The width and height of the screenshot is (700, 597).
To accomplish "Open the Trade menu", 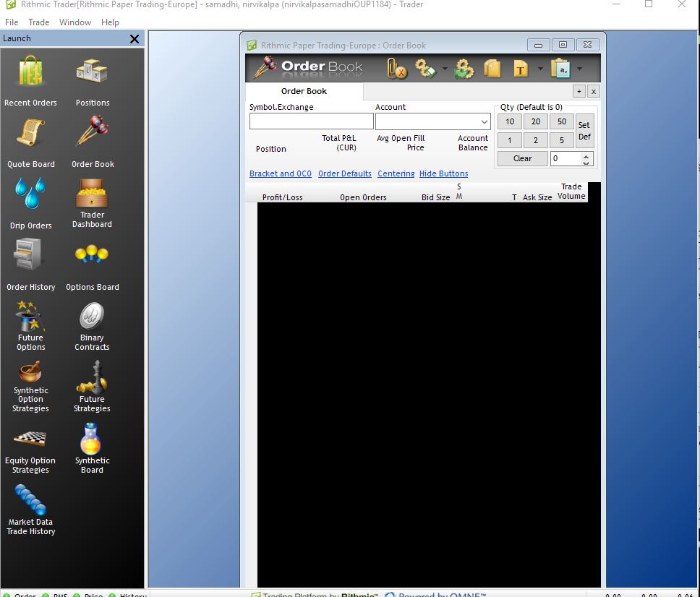I will point(39,22).
